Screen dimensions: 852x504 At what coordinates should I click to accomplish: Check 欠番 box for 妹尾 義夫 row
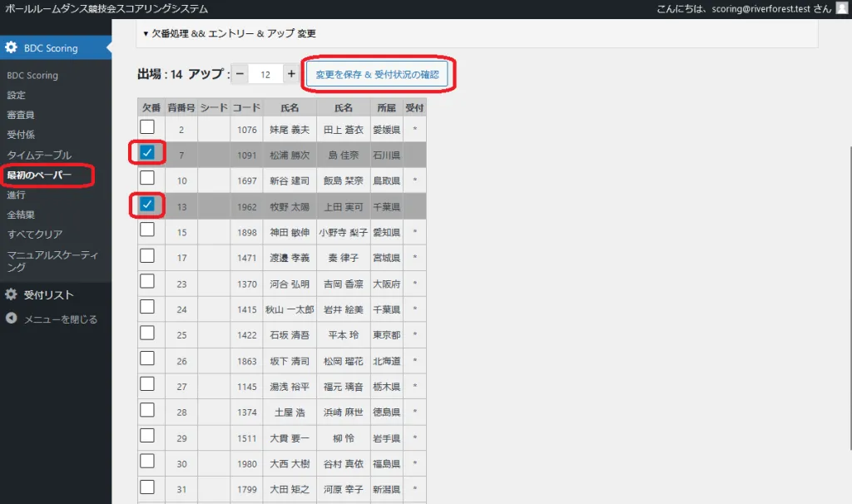pos(147,126)
